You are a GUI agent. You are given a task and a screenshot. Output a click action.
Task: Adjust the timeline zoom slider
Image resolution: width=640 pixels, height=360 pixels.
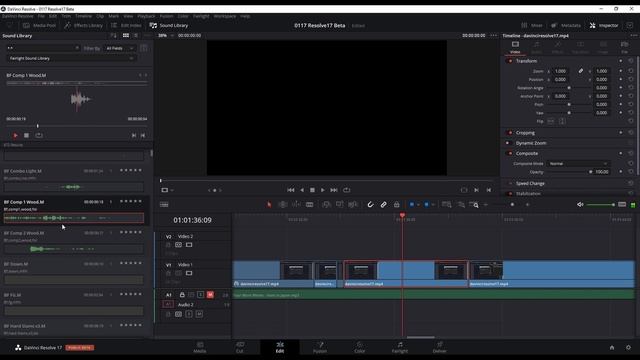pyautogui.click(x=507, y=204)
